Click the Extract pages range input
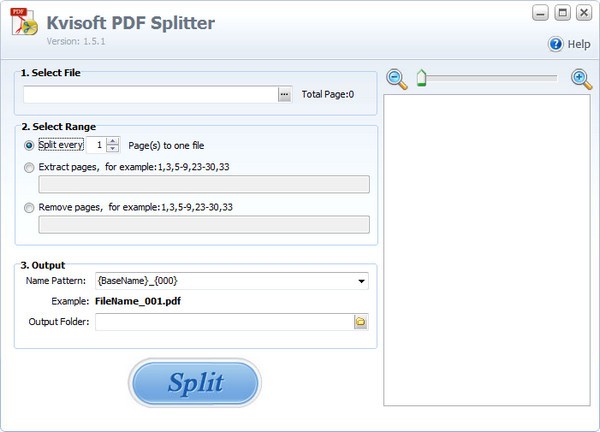The image size is (600, 432). (203, 184)
